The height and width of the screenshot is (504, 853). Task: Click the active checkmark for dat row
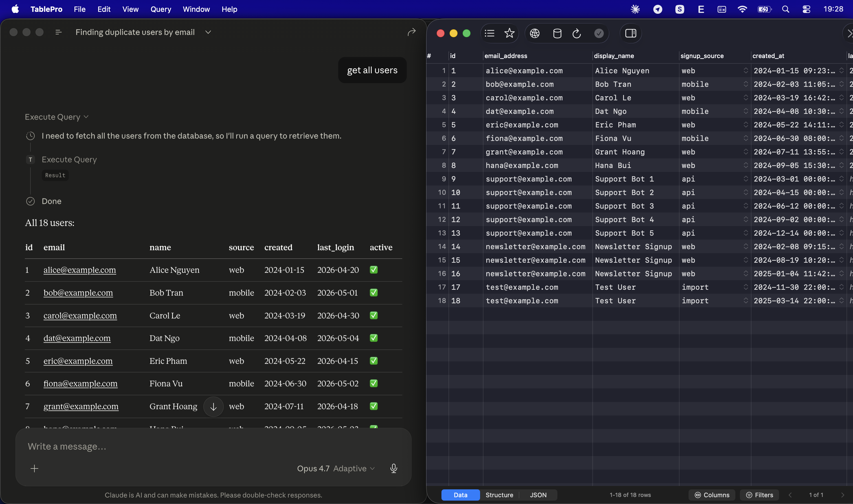coord(373,338)
